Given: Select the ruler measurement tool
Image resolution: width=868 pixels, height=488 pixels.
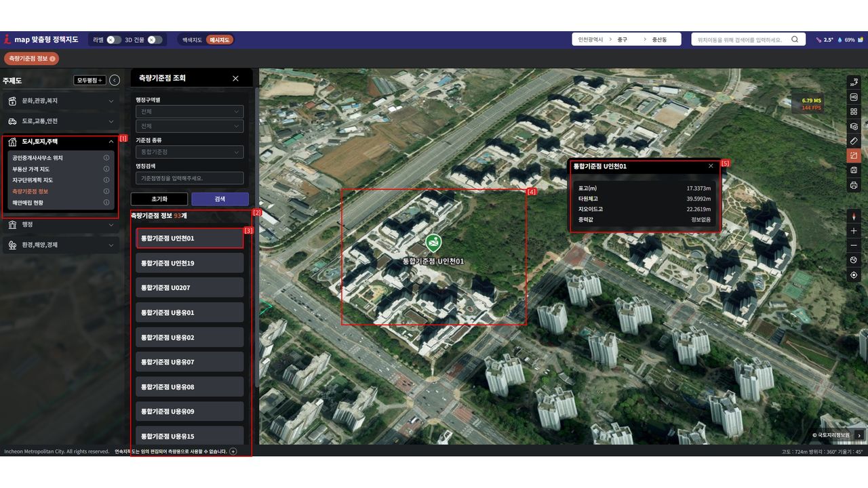Looking at the screenshot, I should [x=854, y=141].
